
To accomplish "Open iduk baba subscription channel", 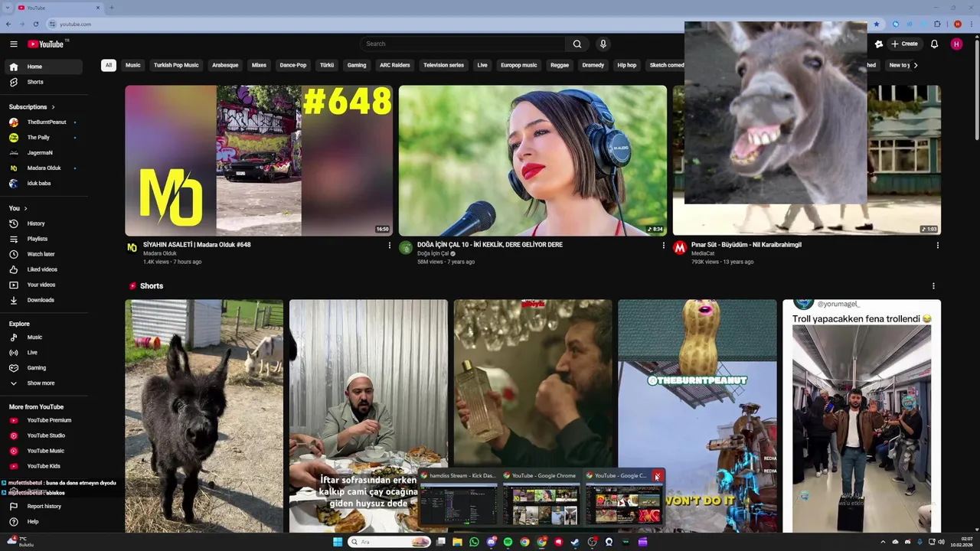I will (44, 183).
